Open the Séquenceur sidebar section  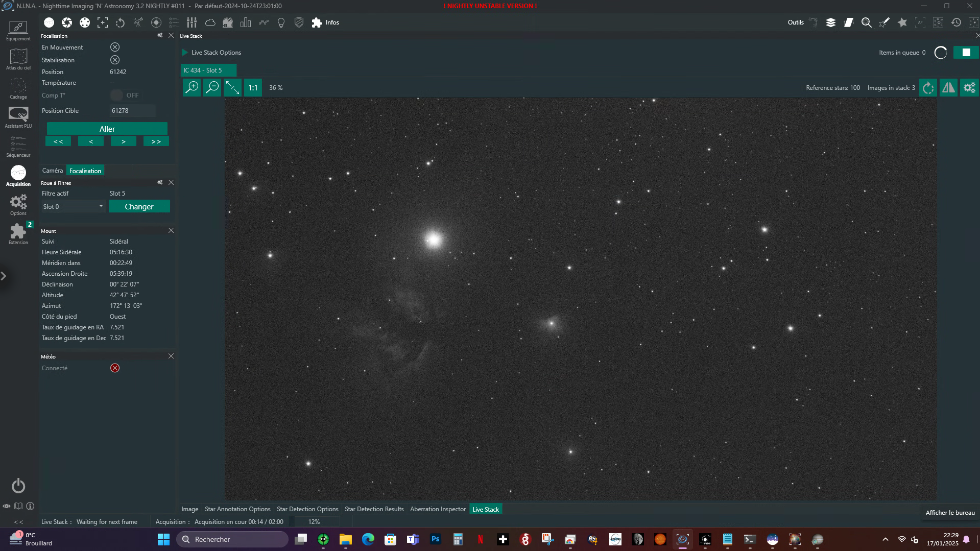point(18,147)
